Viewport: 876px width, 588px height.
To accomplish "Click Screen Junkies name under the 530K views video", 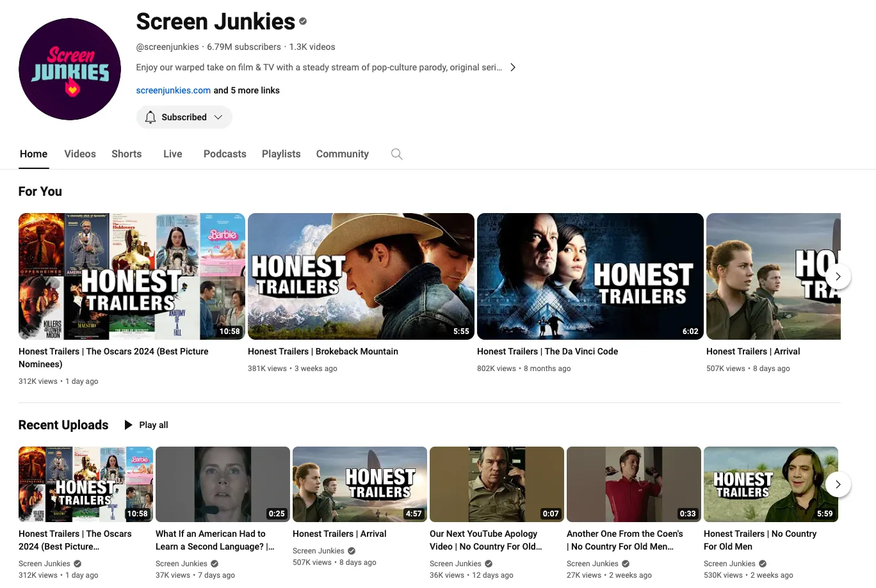I will (729, 564).
